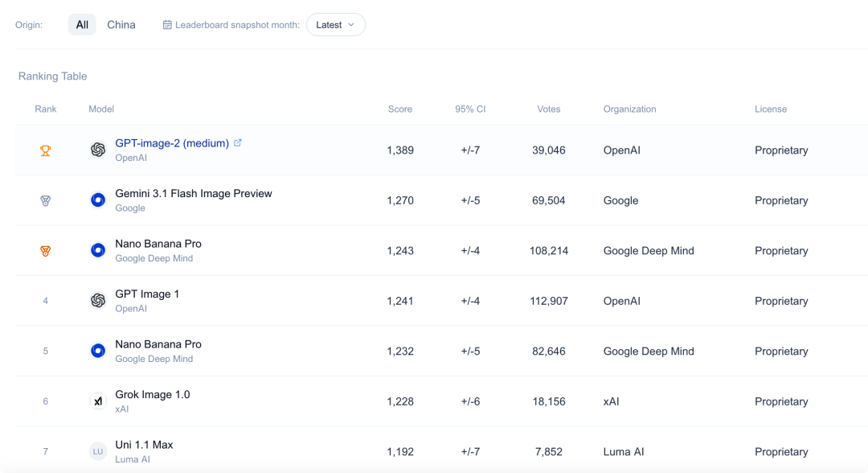The image size is (868, 473).
Task: Open the GPT-image-2 (medium) model link
Action: tap(172, 143)
